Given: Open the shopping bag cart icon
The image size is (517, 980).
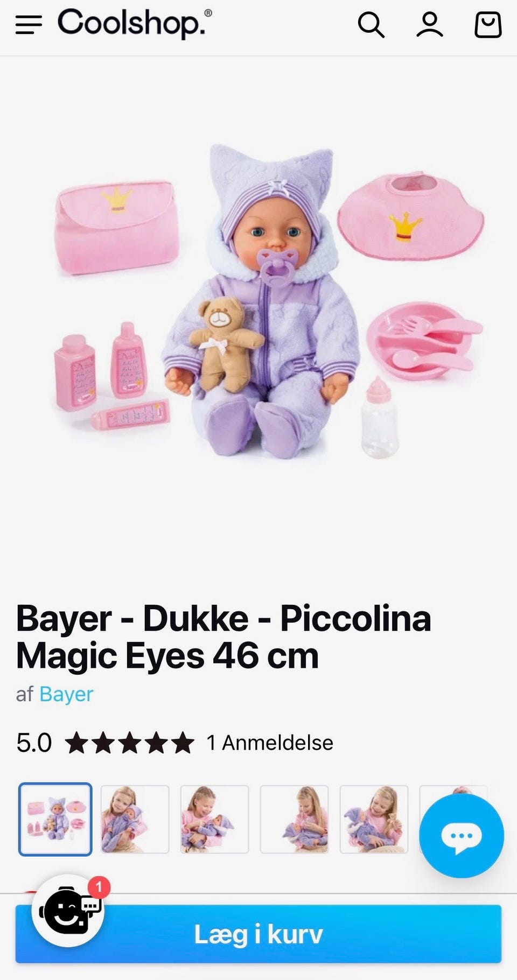Looking at the screenshot, I should (488, 25).
